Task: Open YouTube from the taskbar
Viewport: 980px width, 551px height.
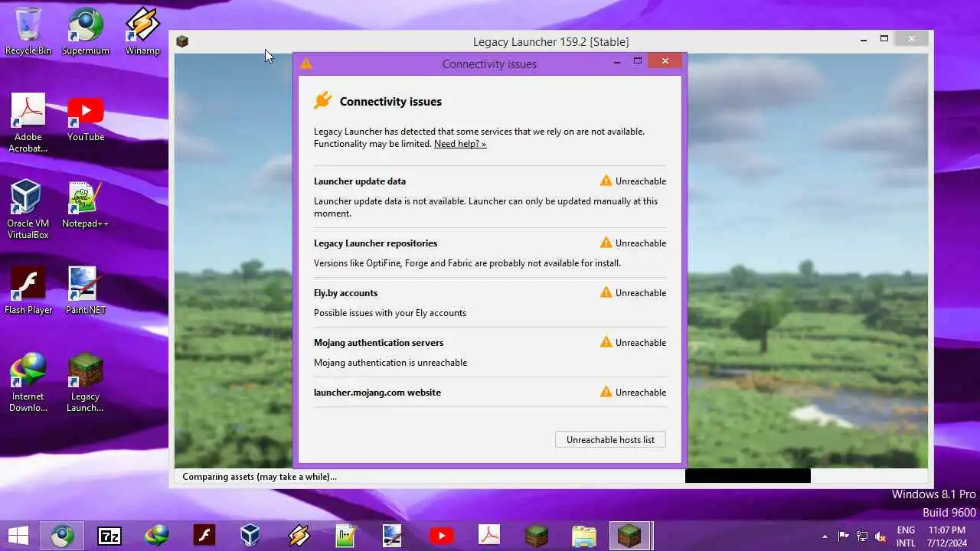Action: pyautogui.click(x=441, y=535)
